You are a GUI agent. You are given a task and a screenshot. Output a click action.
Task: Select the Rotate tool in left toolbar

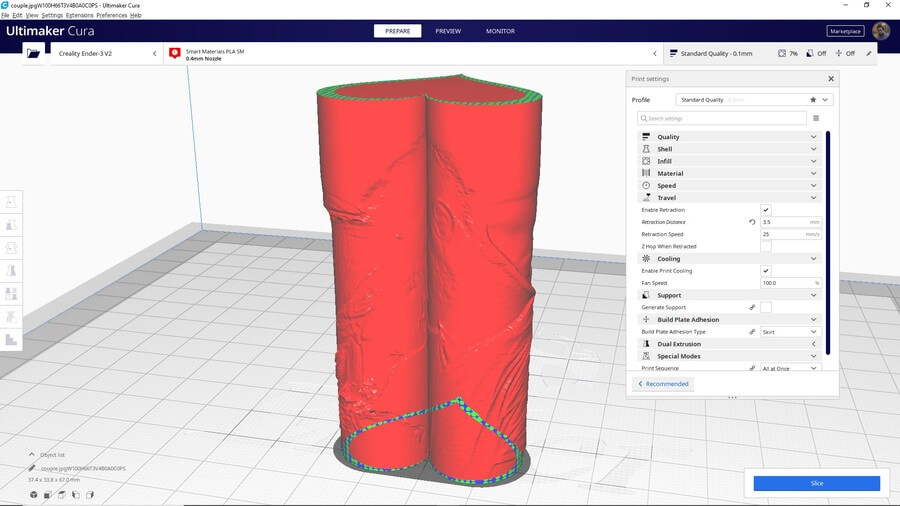[x=12, y=248]
